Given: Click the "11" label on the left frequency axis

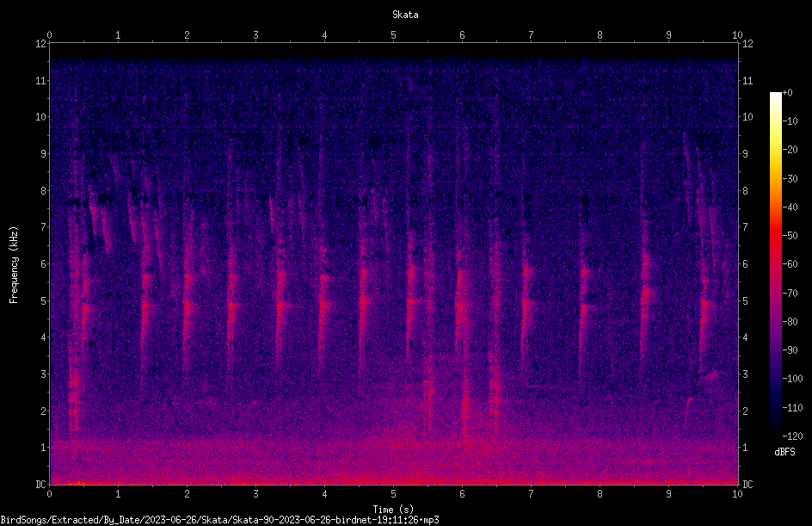Looking at the screenshot, I should [41, 80].
